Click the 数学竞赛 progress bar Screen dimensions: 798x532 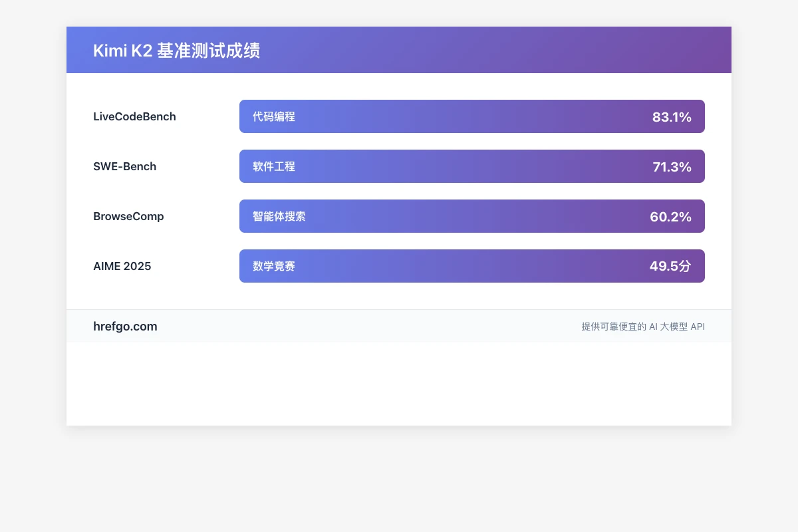472,266
